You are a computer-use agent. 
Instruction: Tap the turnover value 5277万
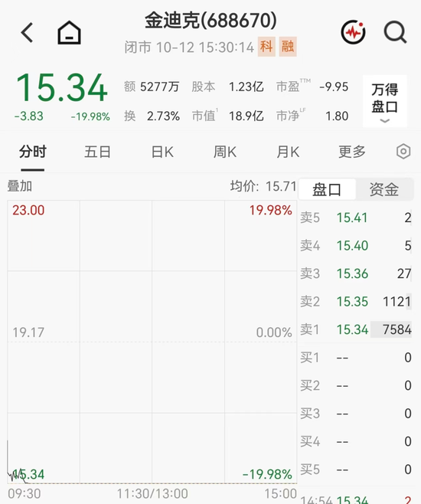(x=160, y=87)
